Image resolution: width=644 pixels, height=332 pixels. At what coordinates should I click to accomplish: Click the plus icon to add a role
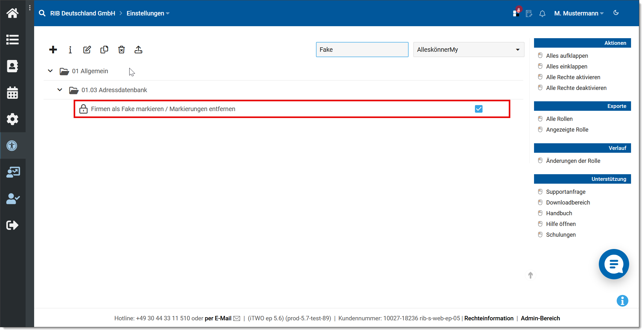pos(53,50)
